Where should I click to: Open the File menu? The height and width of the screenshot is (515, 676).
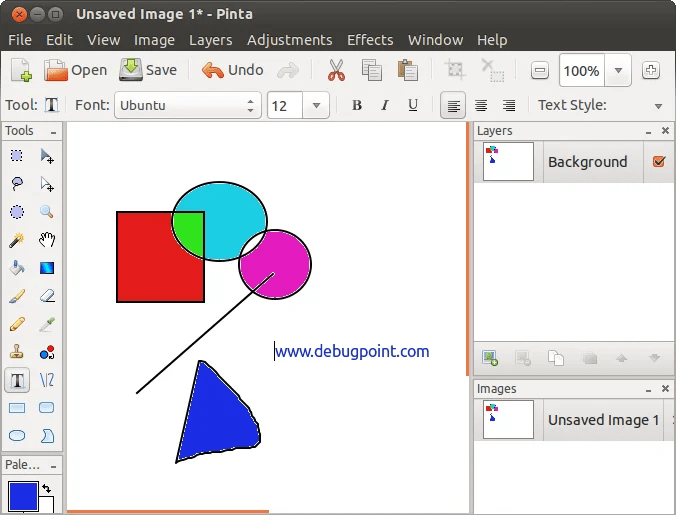point(20,40)
